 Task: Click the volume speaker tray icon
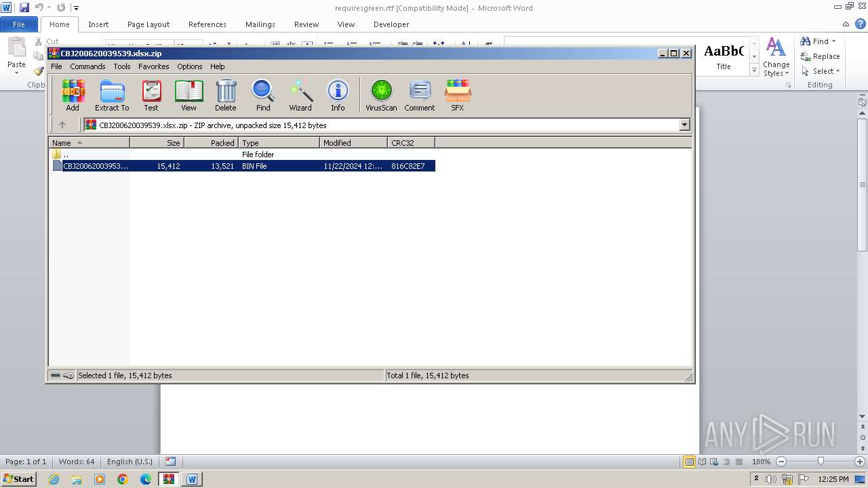pos(771,479)
